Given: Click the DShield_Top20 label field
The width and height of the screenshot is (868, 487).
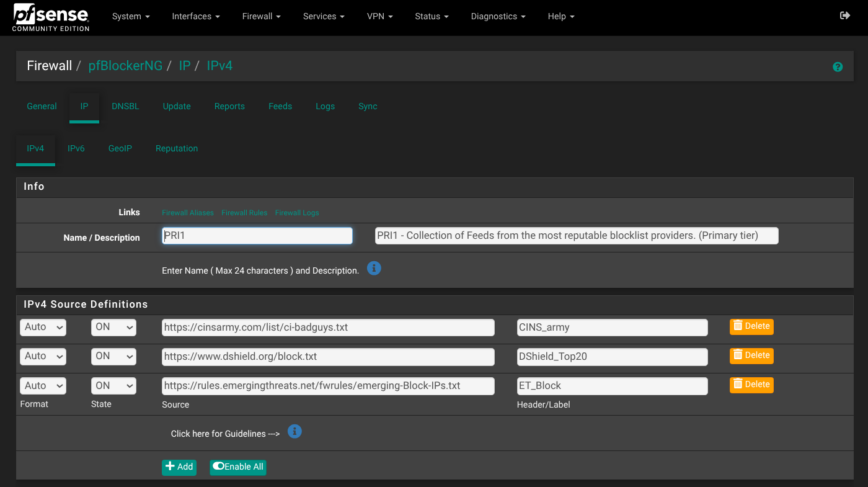Looking at the screenshot, I should tap(612, 356).
